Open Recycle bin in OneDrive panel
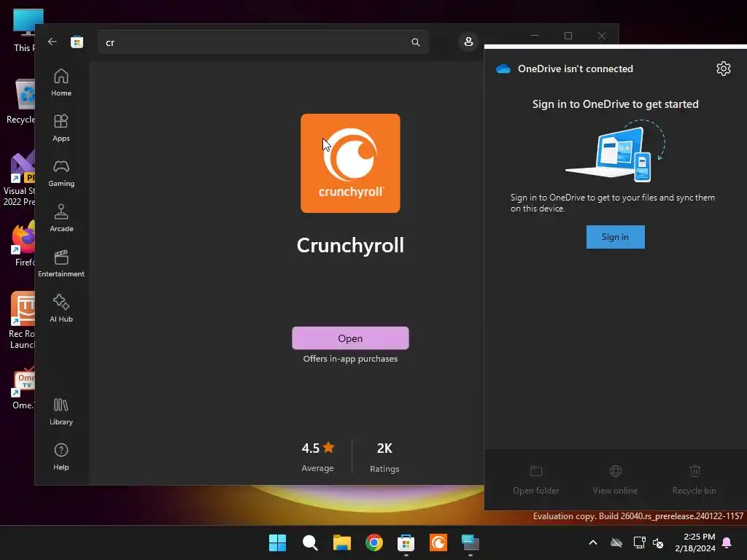Image resolution: width=747 pixels, height=560 pixels. [x=694, y=480]
